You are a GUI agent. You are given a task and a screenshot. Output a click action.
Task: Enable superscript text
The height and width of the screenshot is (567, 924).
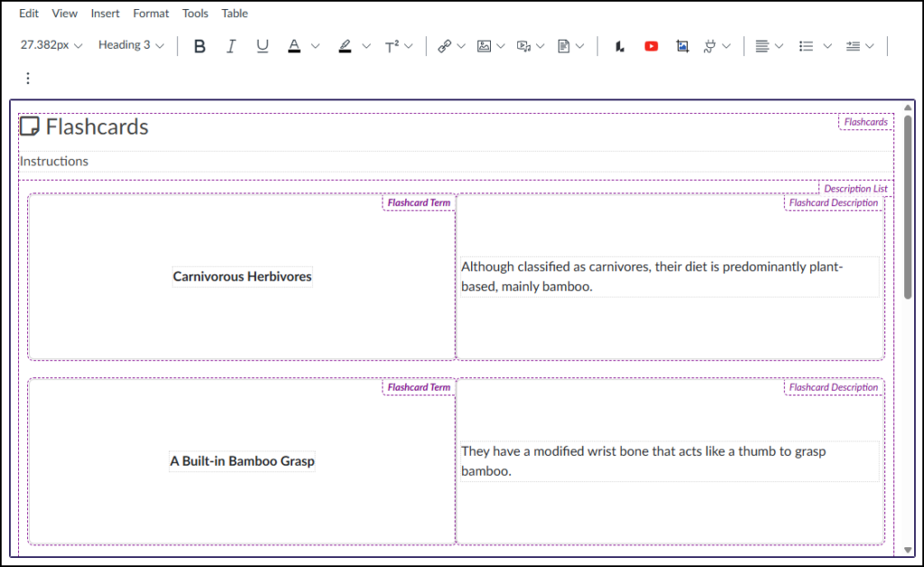(394, 45)
